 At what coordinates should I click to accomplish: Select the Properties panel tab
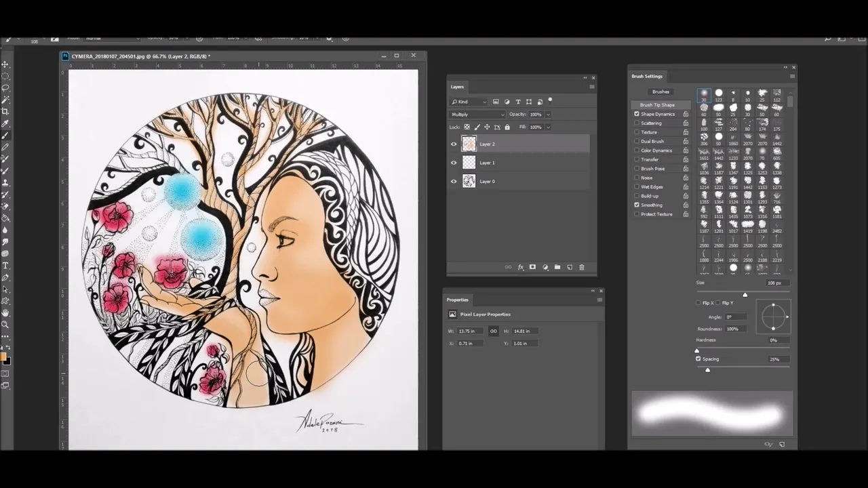(457, 300)
